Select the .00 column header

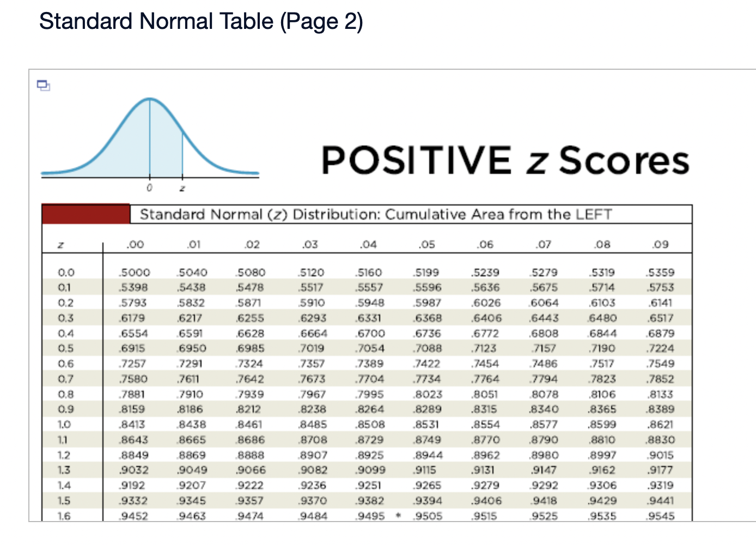coord(133,244)
